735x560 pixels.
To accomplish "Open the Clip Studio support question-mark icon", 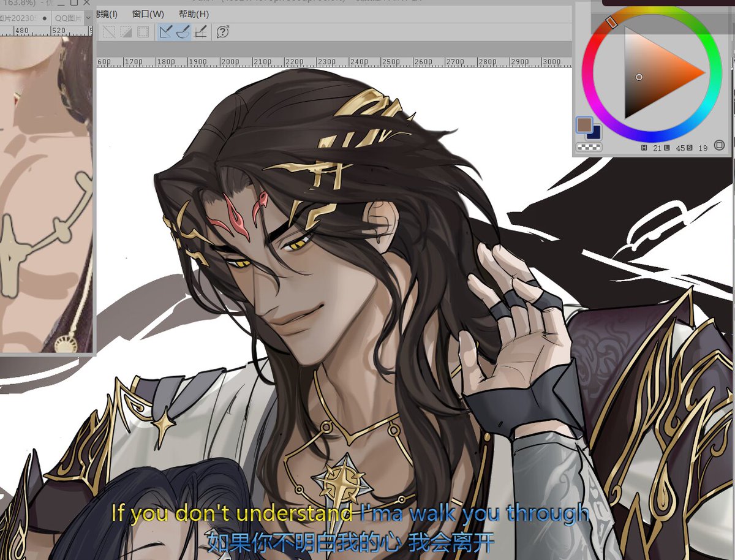I will pyautogui.click(x=223, y=31).
